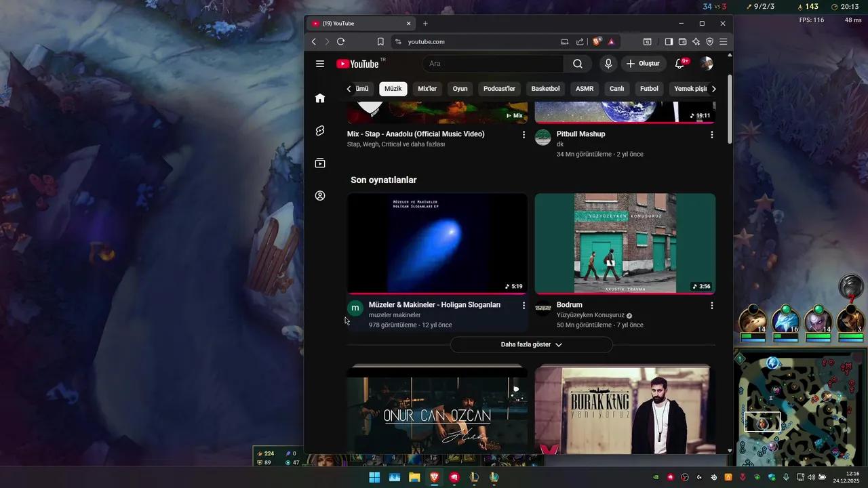868x488 pixels.
Task: Open Brave Shields in the address bar
Action: (x=596, y=41)
